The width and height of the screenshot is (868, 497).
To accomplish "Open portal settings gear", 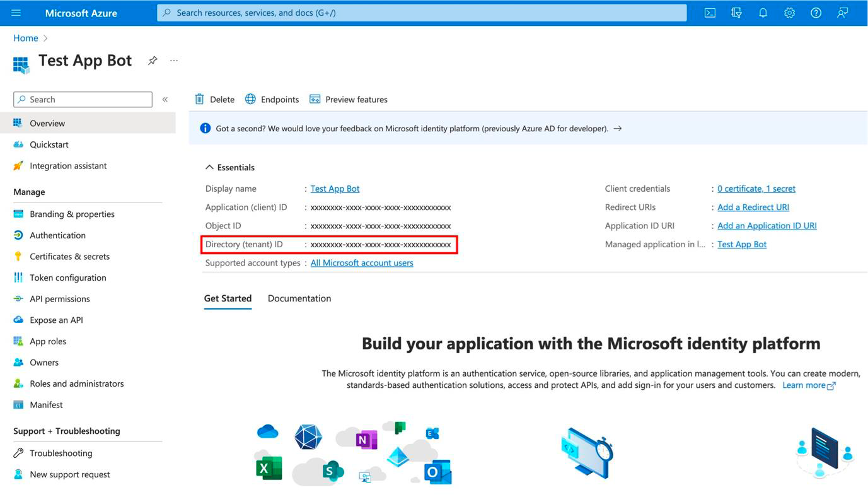I will [789, 13].
